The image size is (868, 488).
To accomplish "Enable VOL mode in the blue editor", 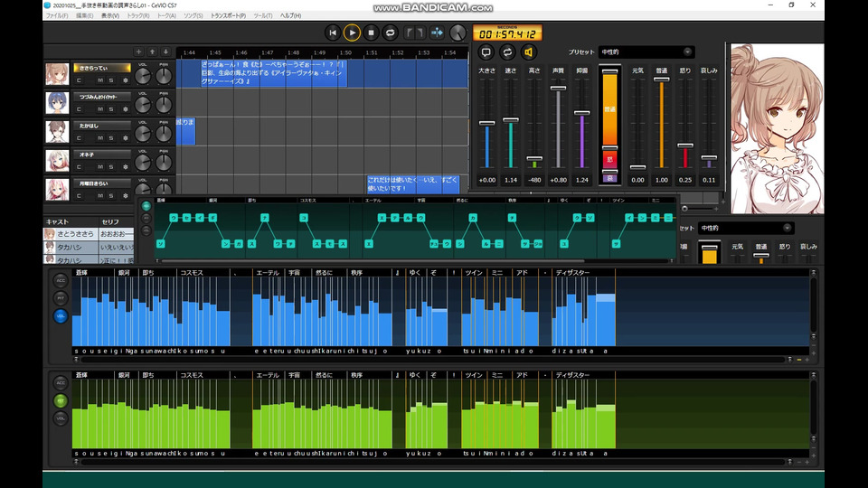I will coord(61,316).
